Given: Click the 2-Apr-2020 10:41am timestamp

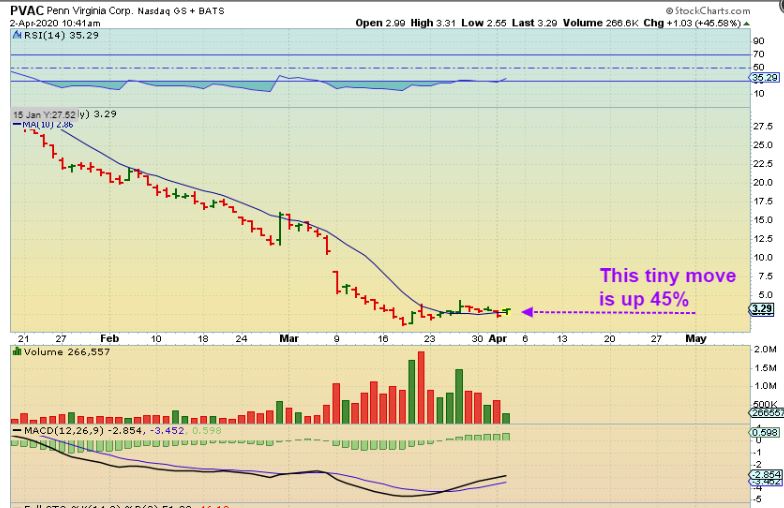Looking at the screenshot, I should (x=55, y=23).
